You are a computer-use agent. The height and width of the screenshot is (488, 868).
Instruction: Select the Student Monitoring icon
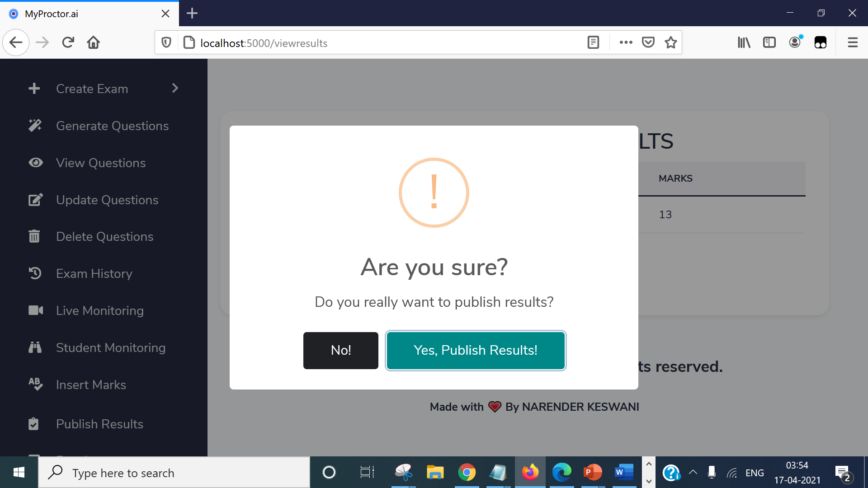click(34, 347)
